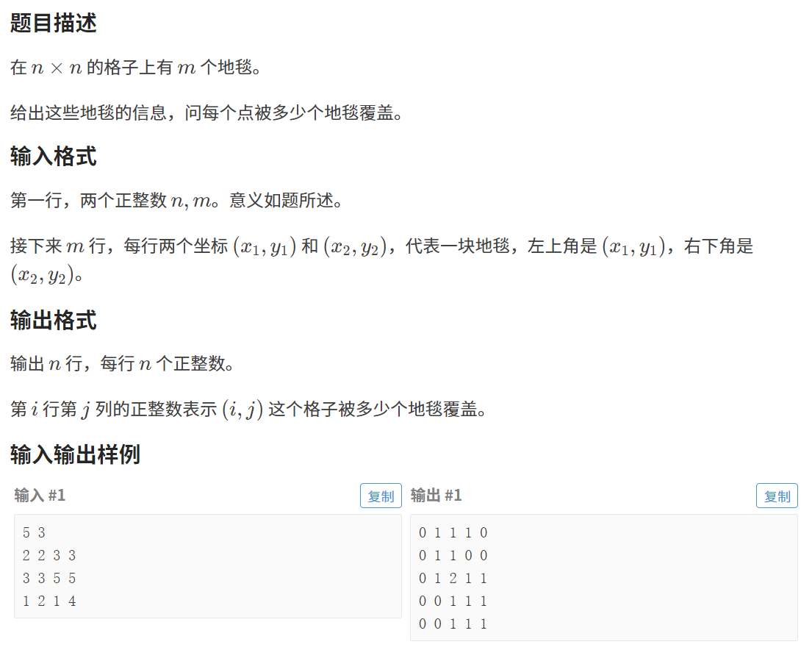The width and height of the screenshot is (812, 650).
Task: Click the 输出格式 heading
Action: point(54,321)
